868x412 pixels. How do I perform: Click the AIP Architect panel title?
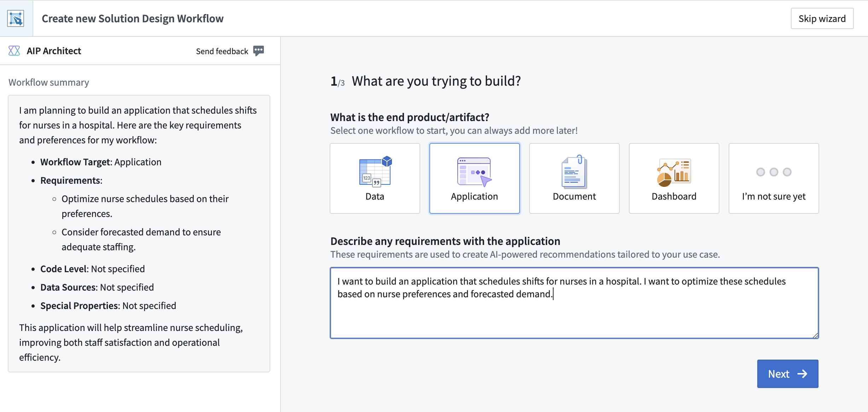(x=54, y=51)
